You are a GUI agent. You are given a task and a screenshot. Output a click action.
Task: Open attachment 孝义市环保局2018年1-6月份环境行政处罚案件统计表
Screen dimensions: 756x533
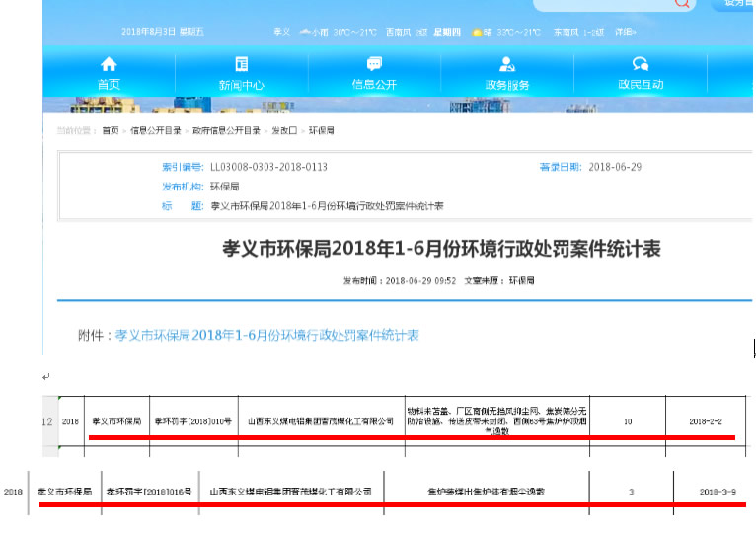click(266, 335)
